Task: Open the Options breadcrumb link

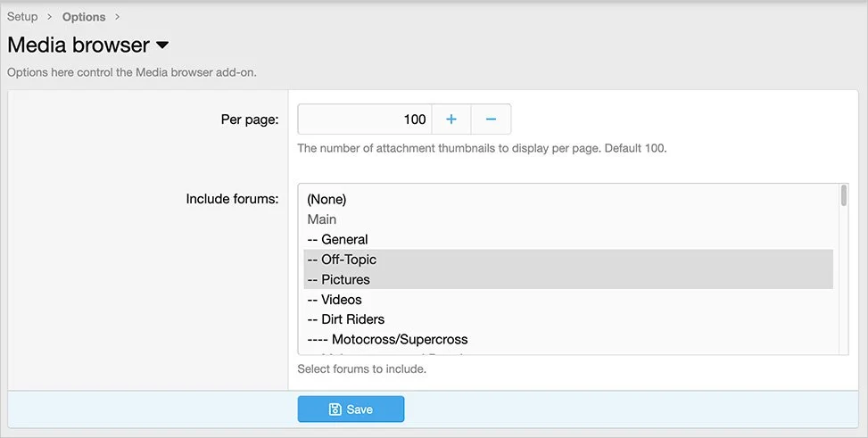Action: pos(84,17)
